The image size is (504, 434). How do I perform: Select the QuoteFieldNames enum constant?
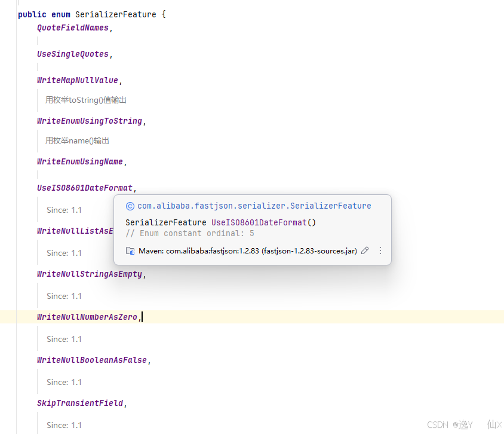click(x=72, y=27)
